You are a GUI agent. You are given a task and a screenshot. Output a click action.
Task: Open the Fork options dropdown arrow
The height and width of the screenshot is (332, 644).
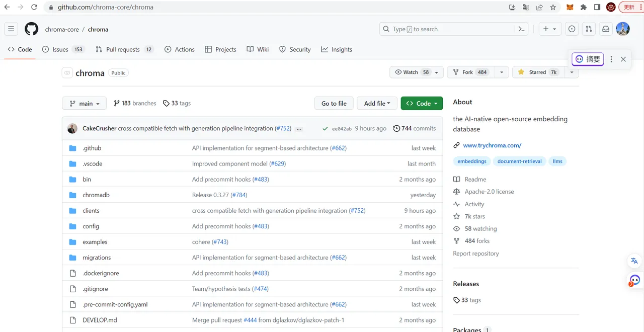tap(502, 72)
